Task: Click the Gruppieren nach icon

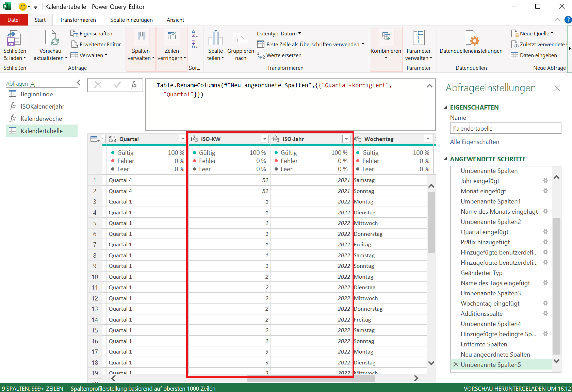Action: tap(241, 38)
